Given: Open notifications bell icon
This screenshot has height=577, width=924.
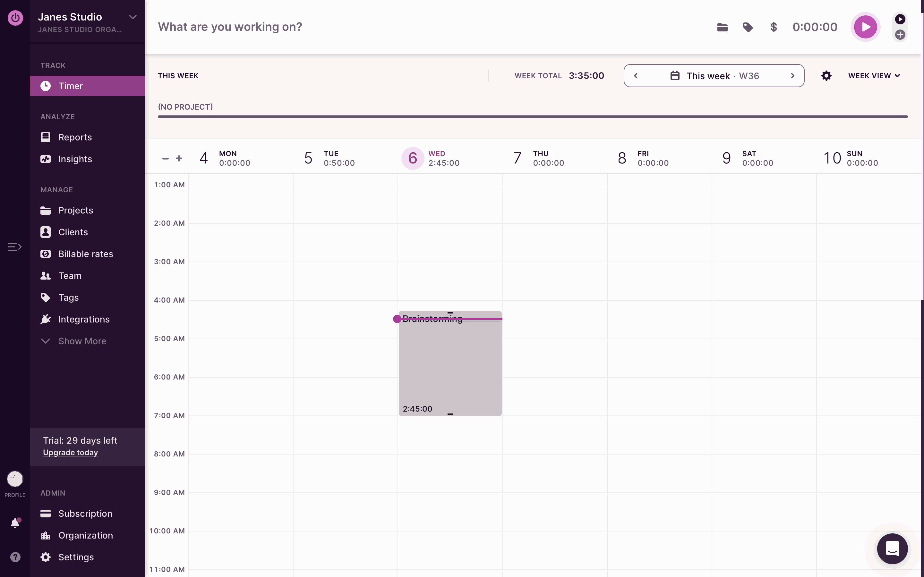Looking at the screenshot, I should click(15, 523).
